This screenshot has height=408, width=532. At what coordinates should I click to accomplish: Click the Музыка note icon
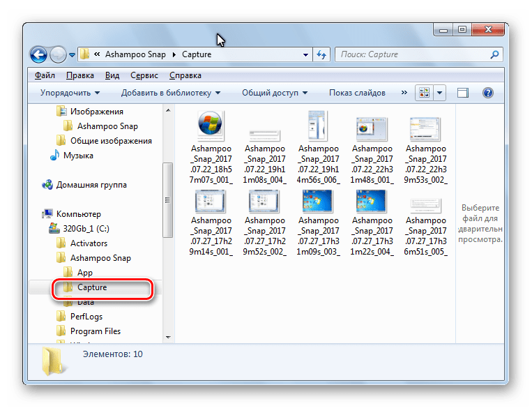coord(54,155)
